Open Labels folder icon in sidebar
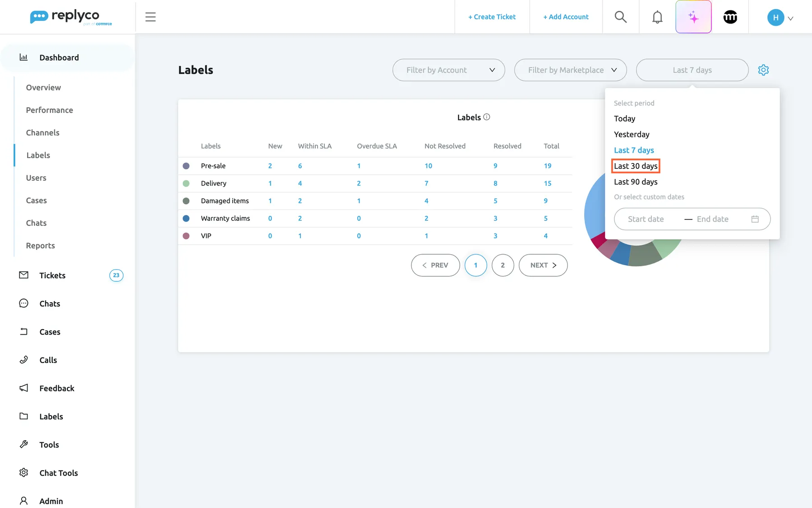 (x=24, y=416)
